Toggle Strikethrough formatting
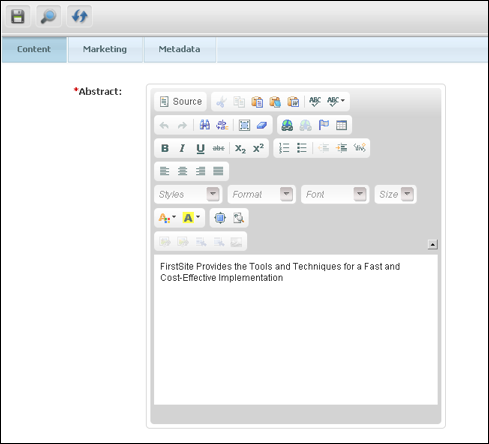The width and height of the screenshot is (489, 444). (x=218, y=148)
